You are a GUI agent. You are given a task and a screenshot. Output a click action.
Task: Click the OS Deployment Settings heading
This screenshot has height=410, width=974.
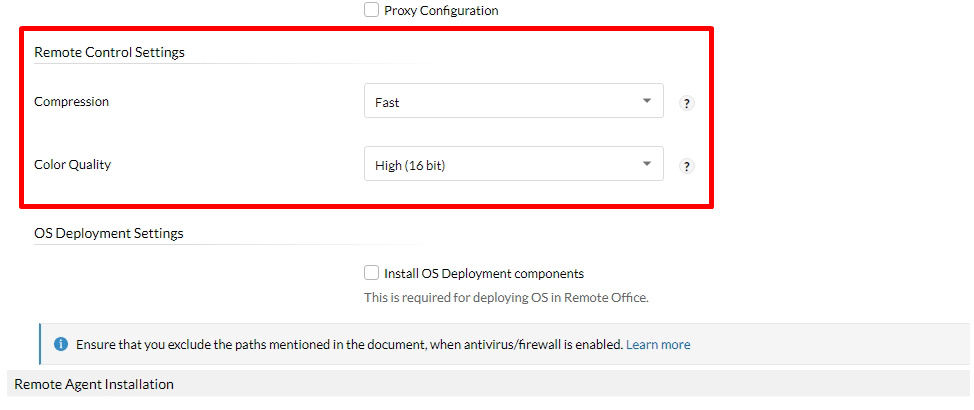point(109,234)
